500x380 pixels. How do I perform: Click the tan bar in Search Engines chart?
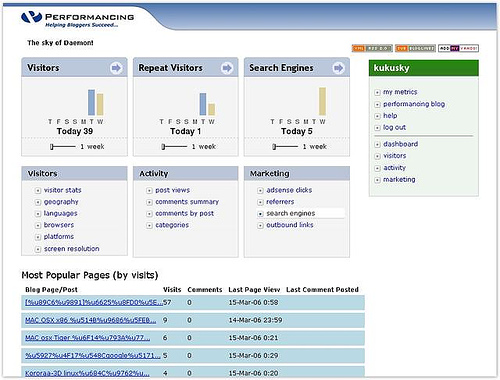click(322, 101)
